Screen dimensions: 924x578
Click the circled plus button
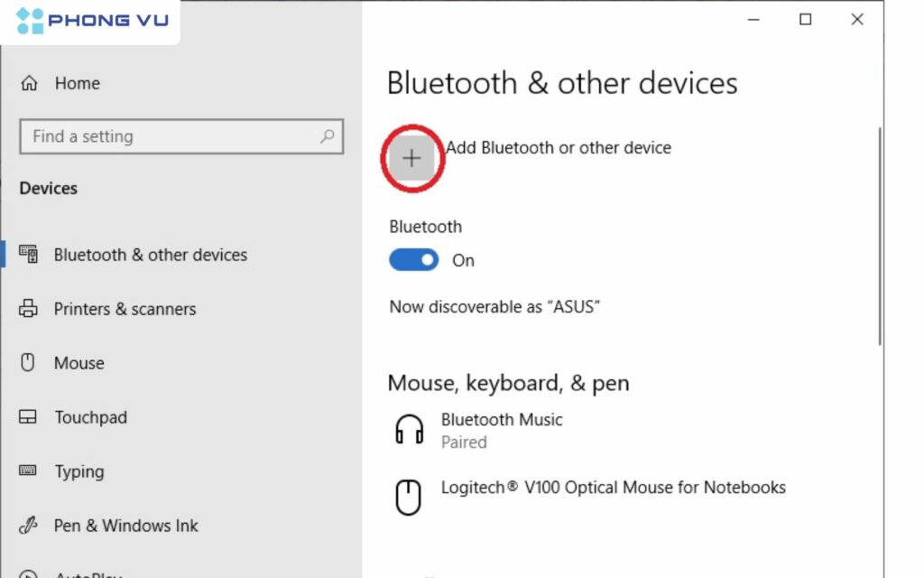411,157
